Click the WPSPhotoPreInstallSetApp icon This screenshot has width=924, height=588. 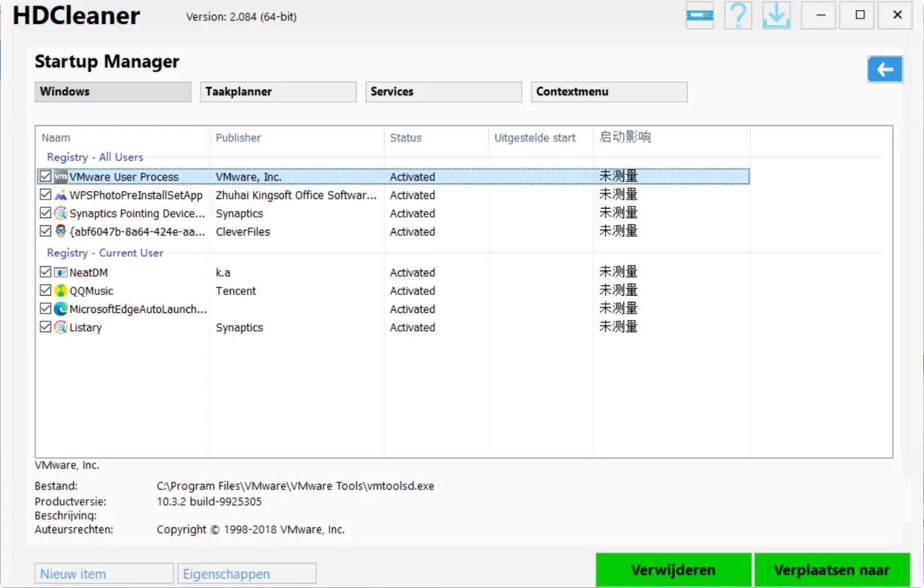tap(61, 195)
